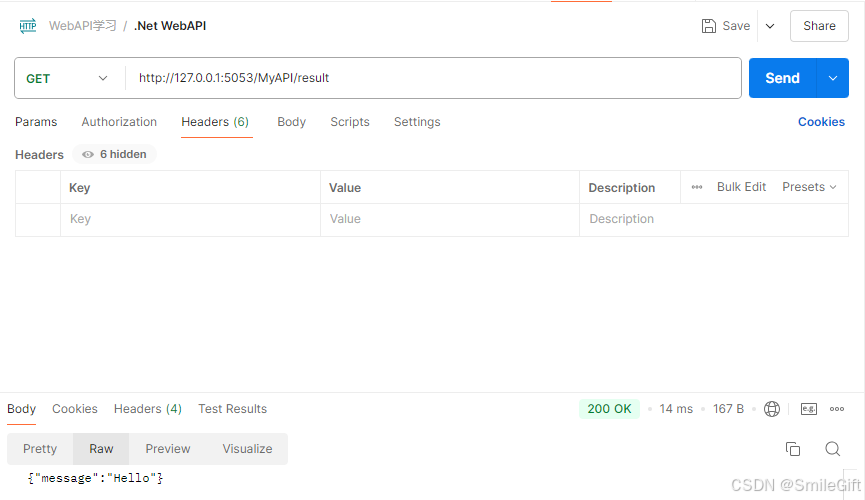Open the Presets dropdown

(x=809, y=187)
